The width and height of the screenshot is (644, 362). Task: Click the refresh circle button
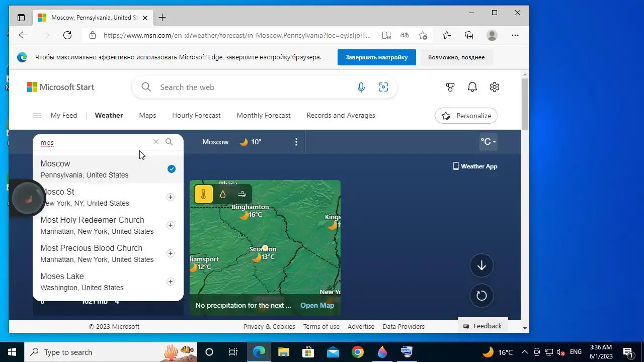[481, 296]
